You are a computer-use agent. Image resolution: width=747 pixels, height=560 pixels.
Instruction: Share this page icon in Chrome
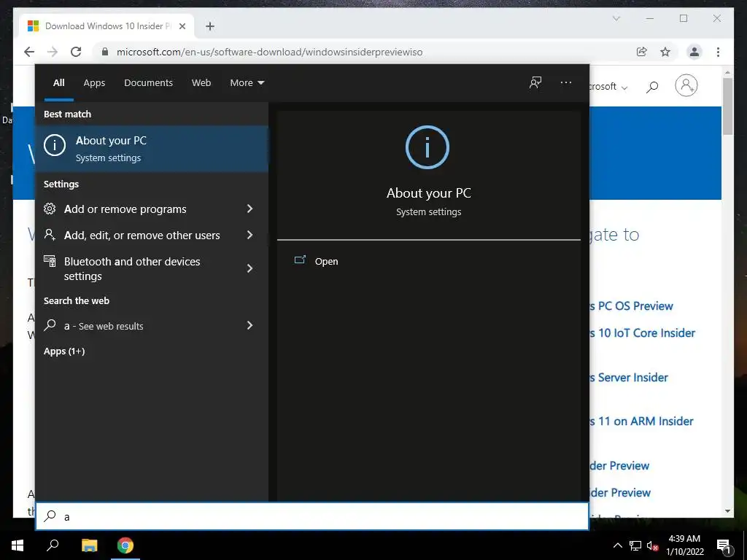(x=642, y=52)
